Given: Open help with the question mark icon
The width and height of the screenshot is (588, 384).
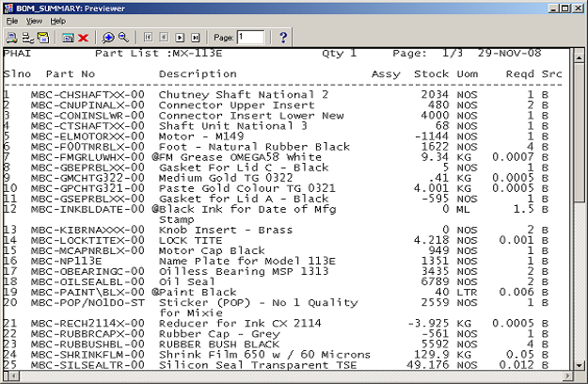Looking at the screenshot, I should coord(282,37).
